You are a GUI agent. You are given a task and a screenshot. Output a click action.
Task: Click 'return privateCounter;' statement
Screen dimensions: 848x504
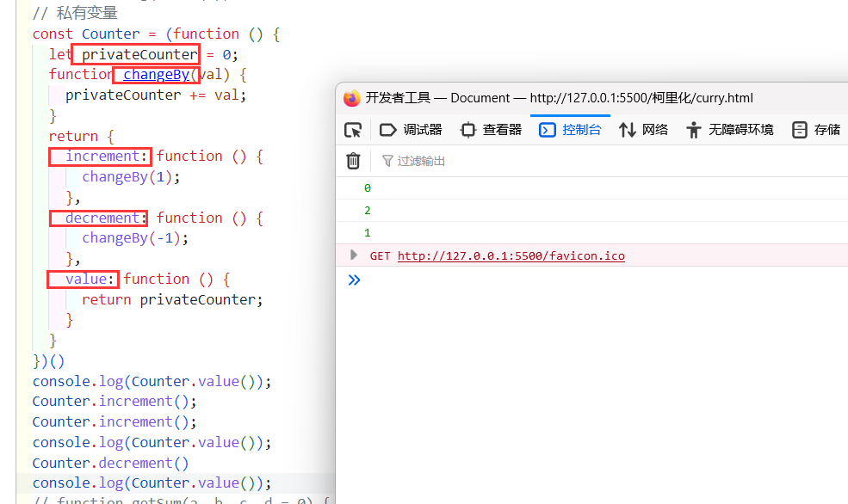172,300
